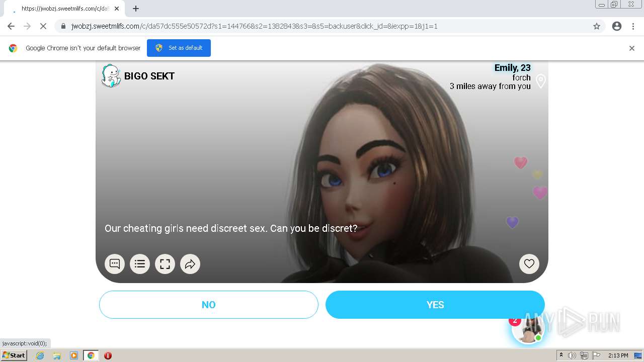Open a new browser tab
644x362 pixels.
[x=136, y=9]
